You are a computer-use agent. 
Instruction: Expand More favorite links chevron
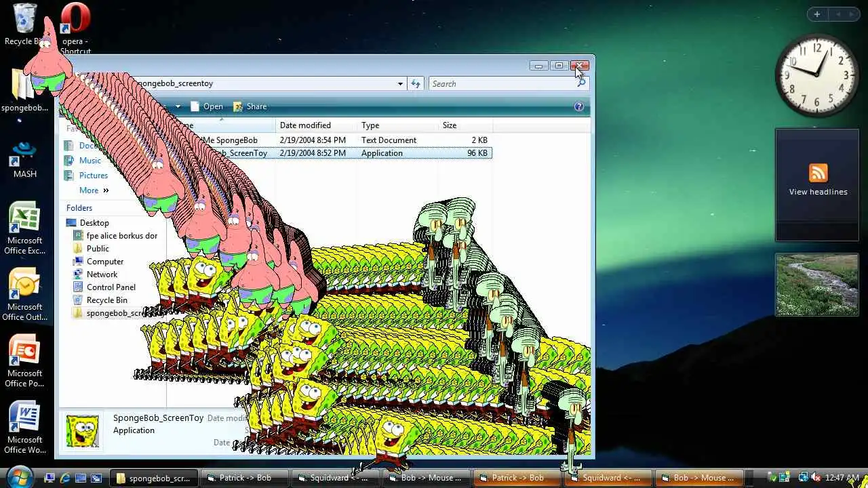pyautogui.click(x=106, y=190)
